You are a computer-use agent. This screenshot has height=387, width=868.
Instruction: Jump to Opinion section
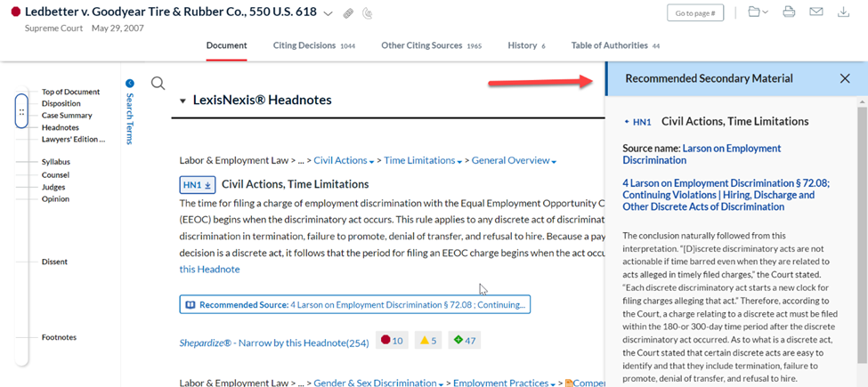(55, 199)
